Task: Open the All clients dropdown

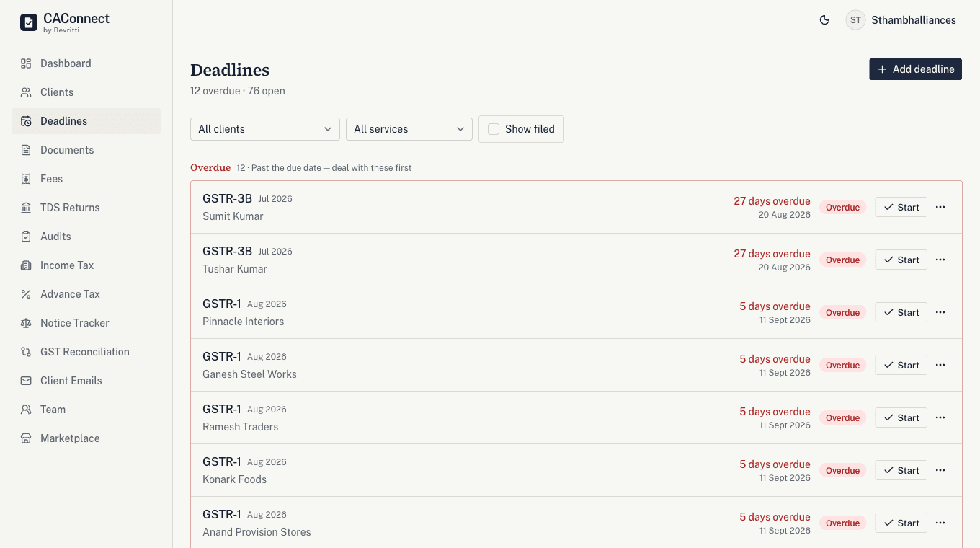Action: 265,129
